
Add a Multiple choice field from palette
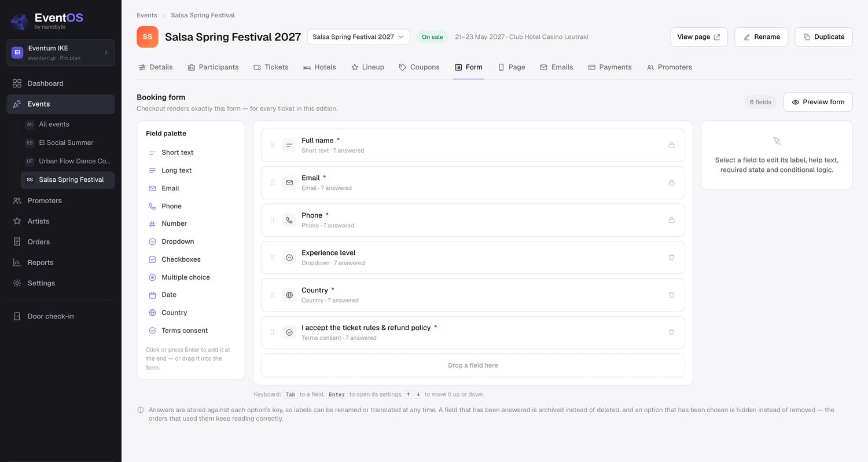[x=191, y=277]
